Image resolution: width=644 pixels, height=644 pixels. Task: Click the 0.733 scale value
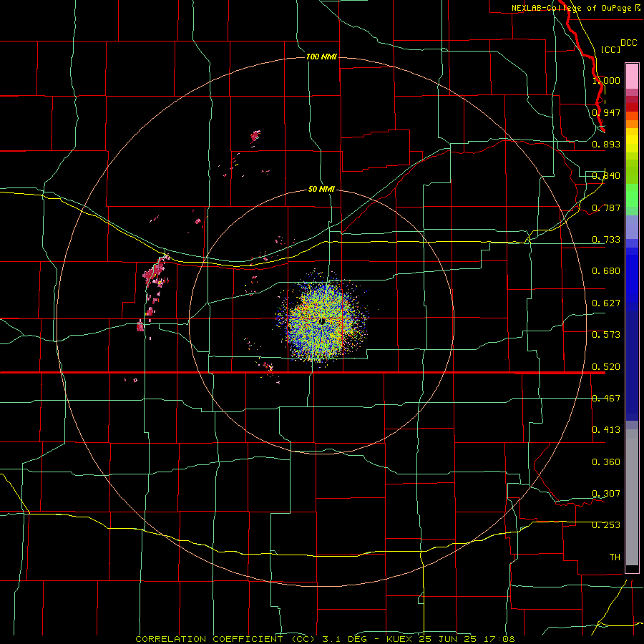click(606, 240)
